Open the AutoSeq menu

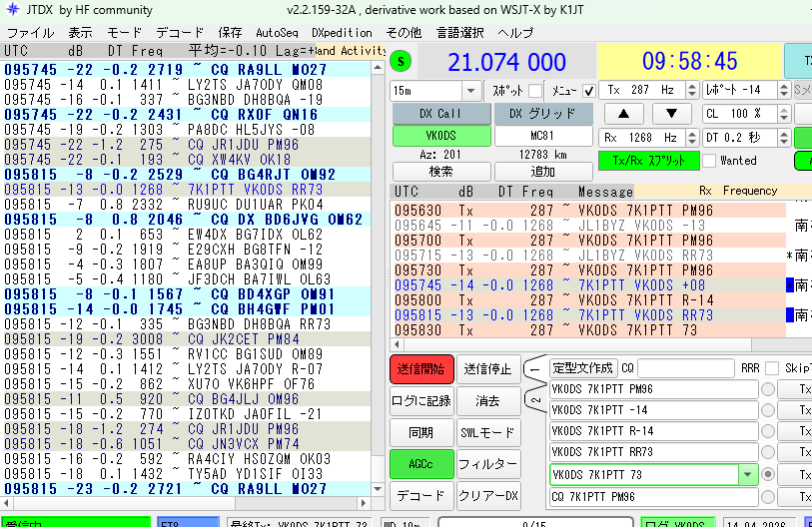pyautogui.click(x=277, y=33)
